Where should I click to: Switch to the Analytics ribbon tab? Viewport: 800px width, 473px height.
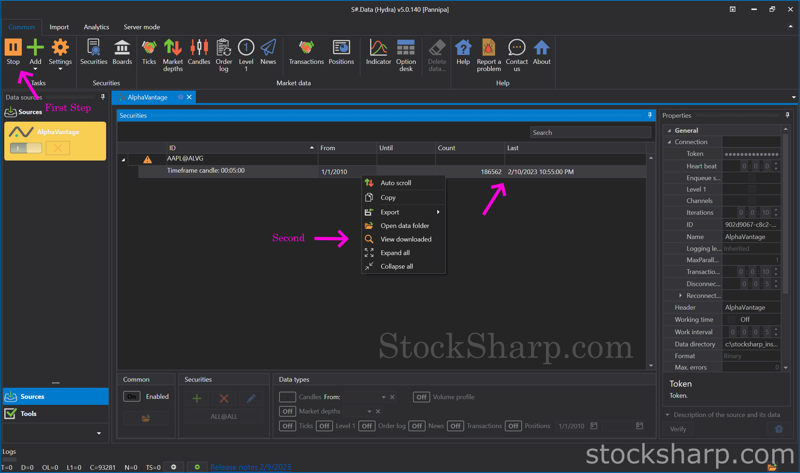point(96,27)
